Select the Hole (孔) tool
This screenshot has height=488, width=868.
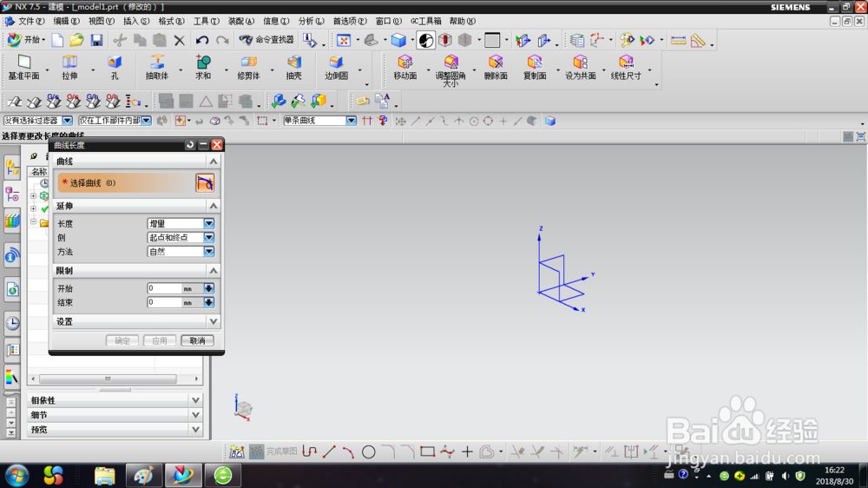tap(115, 68)
